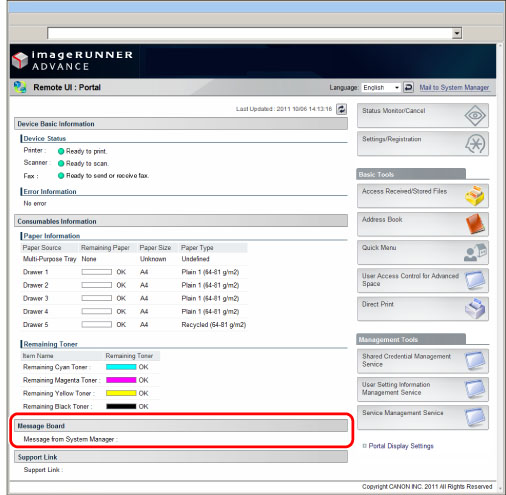
Task: Click the refresh icon beside Last Updated
Action: pos(341,109)
